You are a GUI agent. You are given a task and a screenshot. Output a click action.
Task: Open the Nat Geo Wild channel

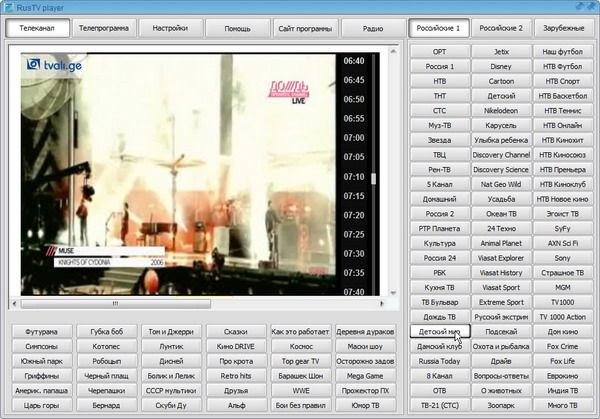501,184
